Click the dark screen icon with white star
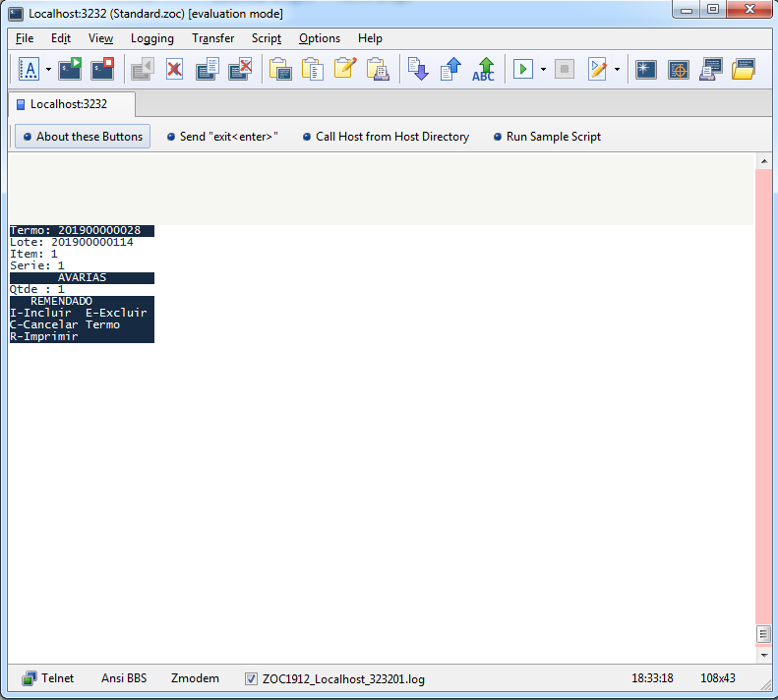This screenshot has height=700, width=778. 645,70
